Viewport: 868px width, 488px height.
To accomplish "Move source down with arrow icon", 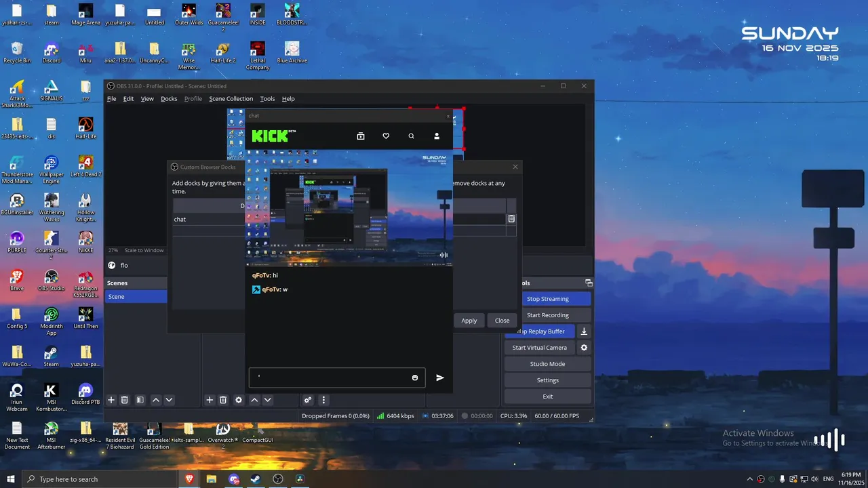I will point(268,400).
